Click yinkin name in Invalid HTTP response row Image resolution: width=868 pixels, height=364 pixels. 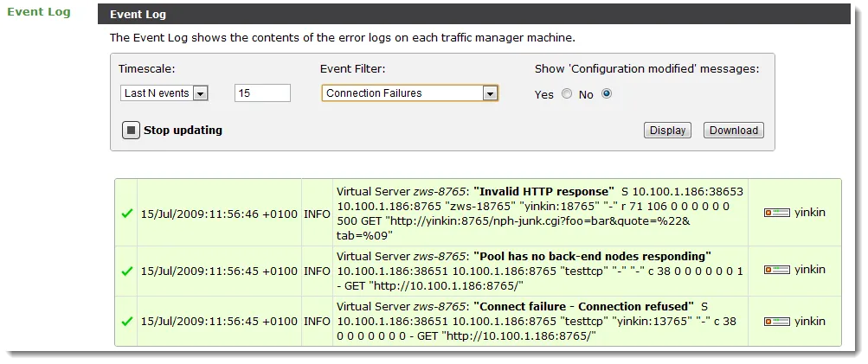(x=810, y=213)
